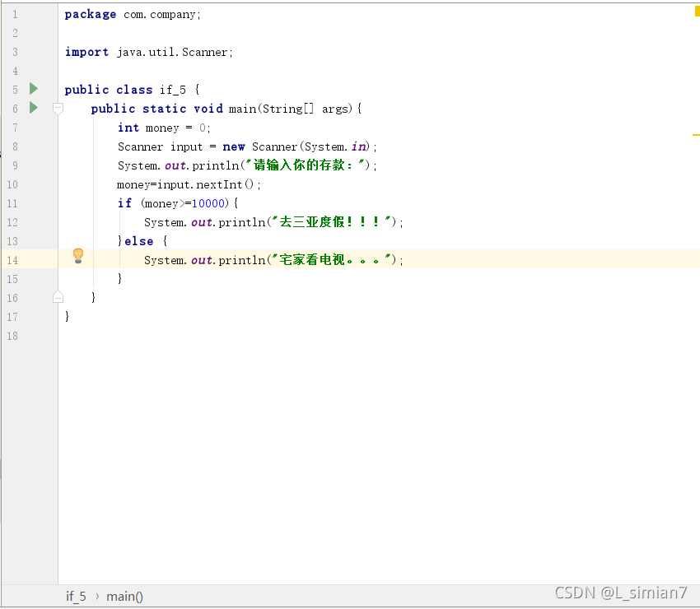Click 'void' keyword on line 6

coord(208,109)
